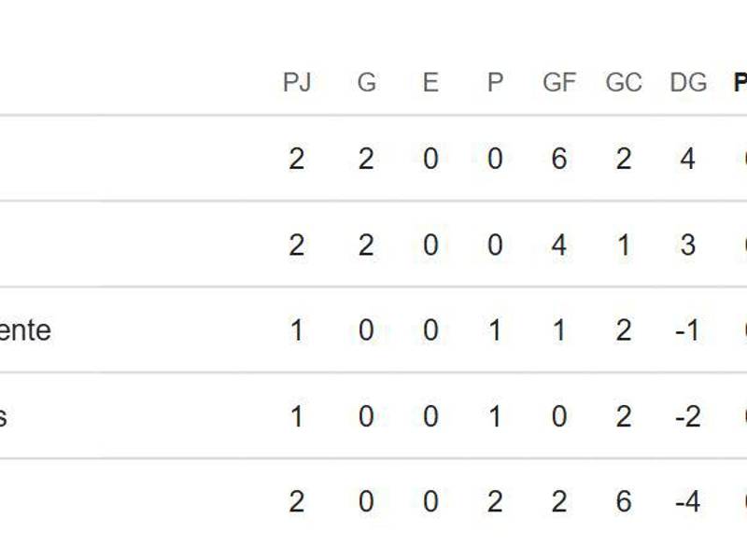
Task: Select the losses value 2 in last row
Action: tap(495, 502)
